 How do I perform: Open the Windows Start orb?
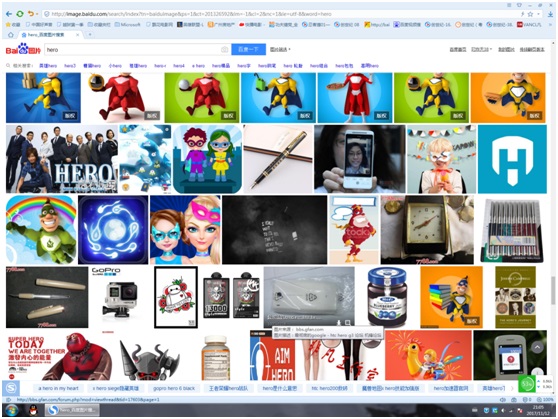[x=12, y=410]
